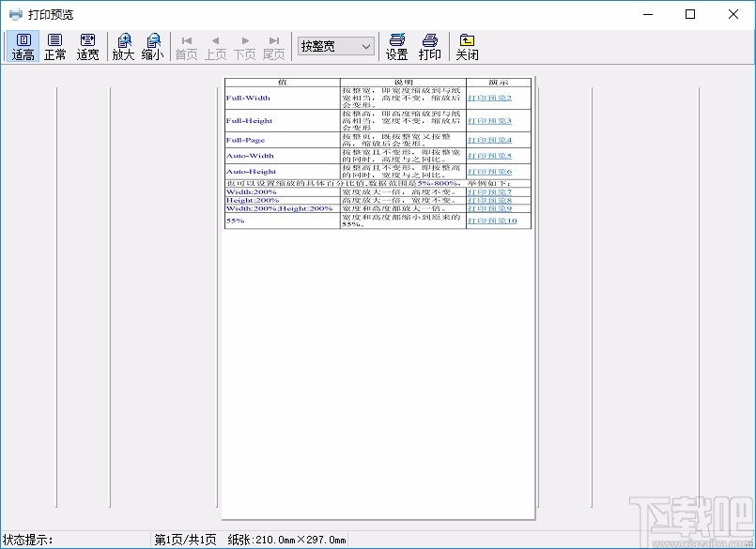Click the Full-Page table cell
The height and width of the screenshot is (549, 756).
tap(283, 140)
